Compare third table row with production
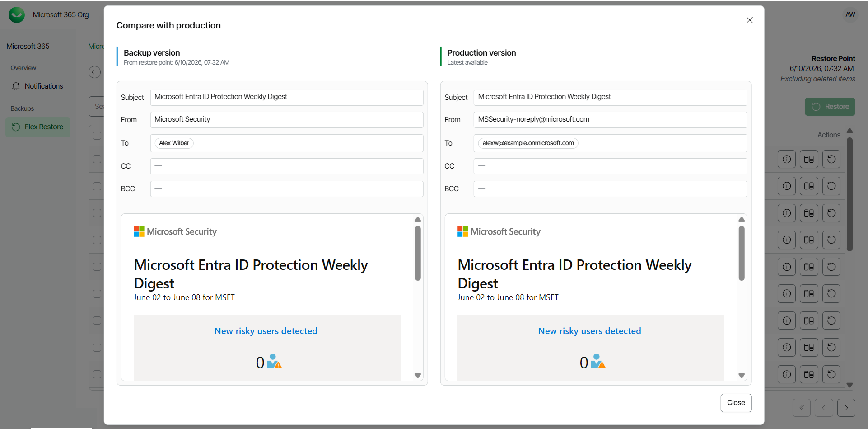This screenshot has width=868, height=429. 808,213
